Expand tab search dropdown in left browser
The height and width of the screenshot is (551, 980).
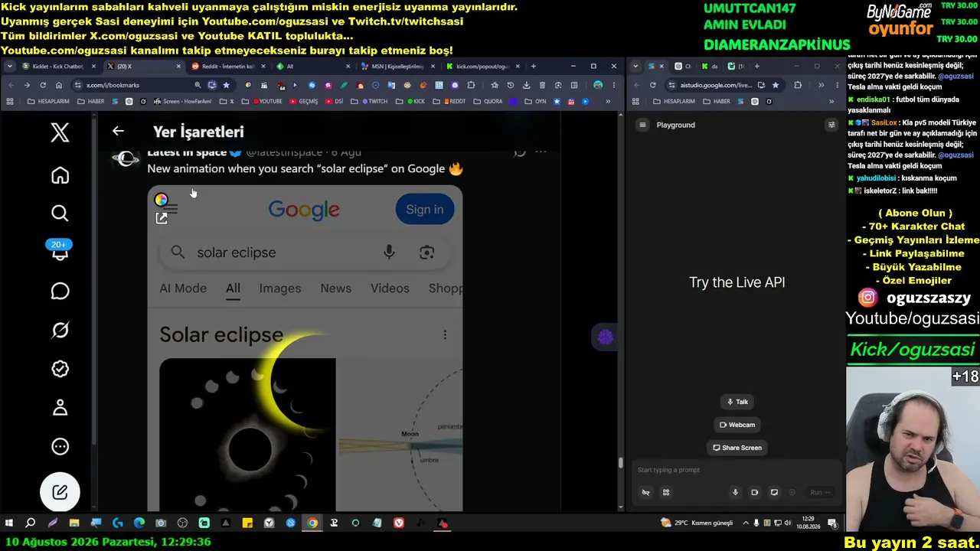coord(9,67)
